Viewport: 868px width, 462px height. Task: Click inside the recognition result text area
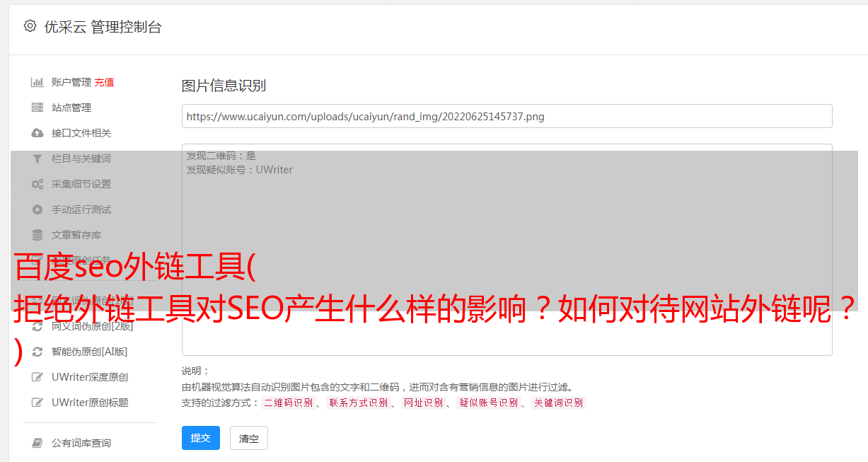pos(507,250)
